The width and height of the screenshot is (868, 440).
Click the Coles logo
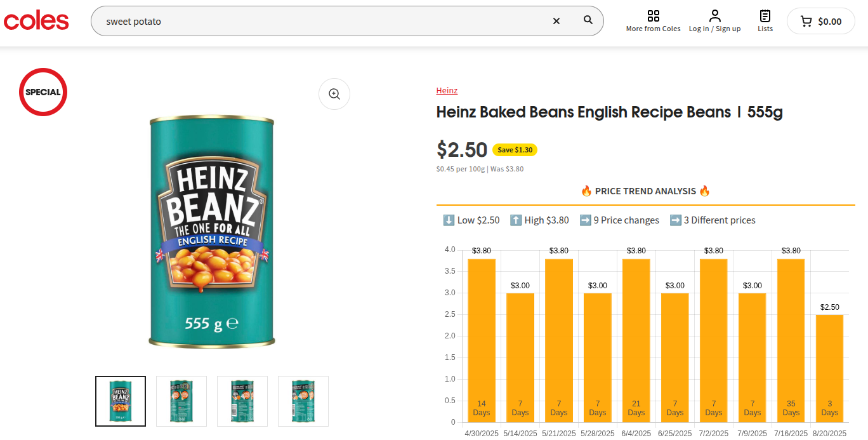36,21
